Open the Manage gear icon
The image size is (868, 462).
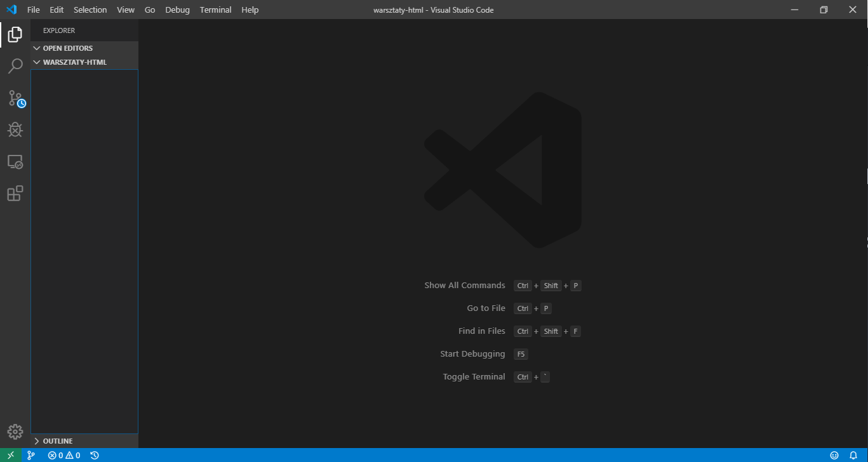[15, 432]
